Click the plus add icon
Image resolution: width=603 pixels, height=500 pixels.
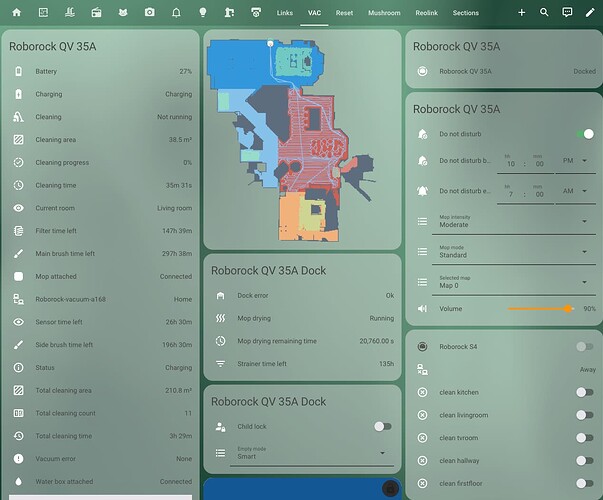coord(521,12)
